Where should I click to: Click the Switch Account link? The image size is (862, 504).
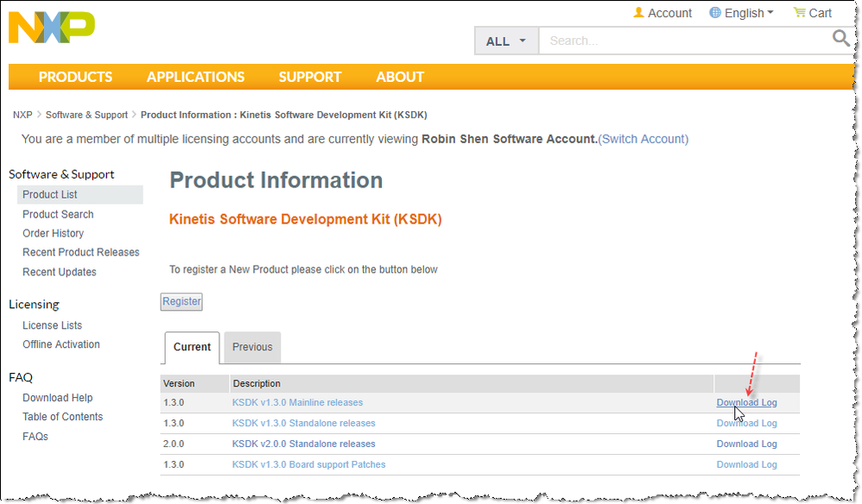click(x=643, y=139)
